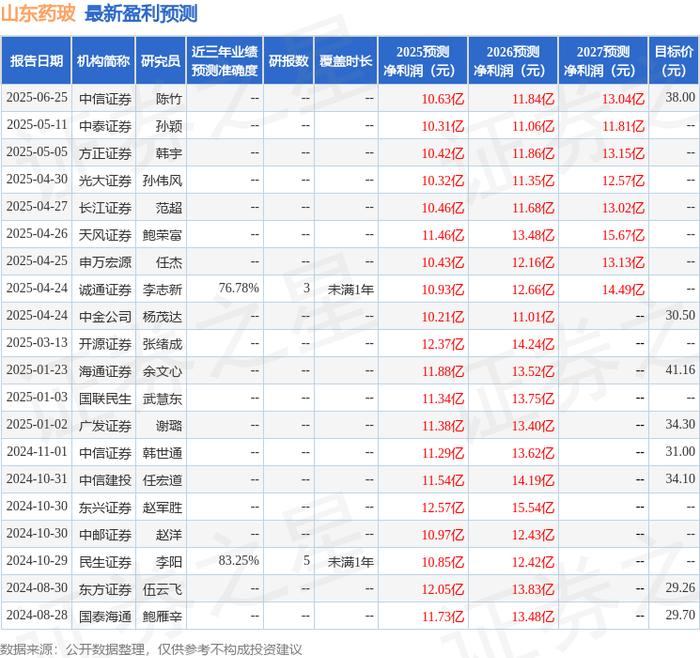Click the 研报数 column header
The width and height of the screenshot is (700, 658).
tap(289, 61)
